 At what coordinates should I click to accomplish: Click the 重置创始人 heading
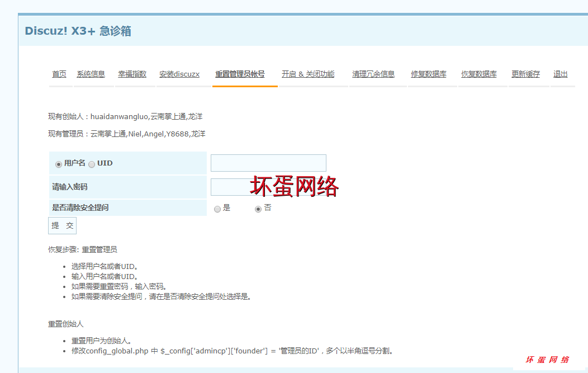(x=65, y=324)
